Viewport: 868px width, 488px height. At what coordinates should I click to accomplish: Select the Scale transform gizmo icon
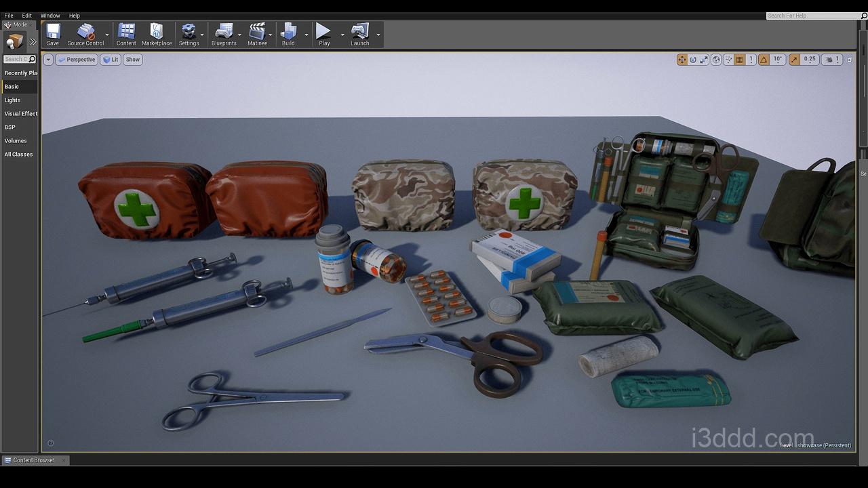click(x=704, y=60)
